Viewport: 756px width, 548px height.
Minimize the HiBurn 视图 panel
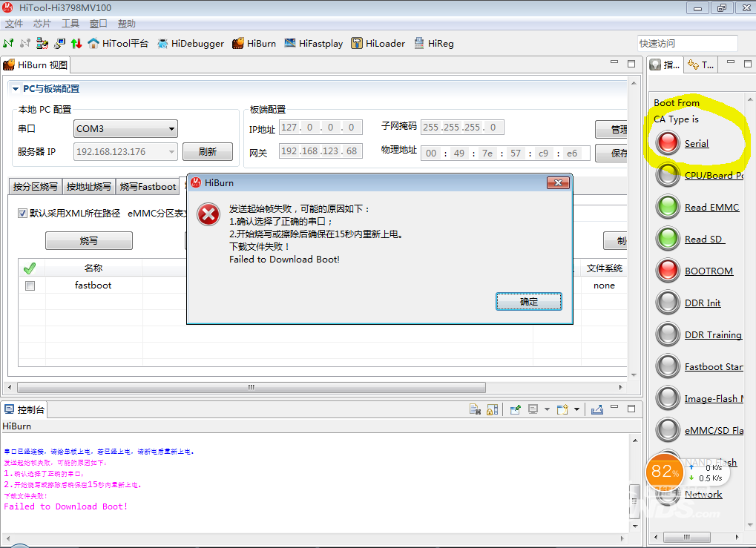pos(614,62)
